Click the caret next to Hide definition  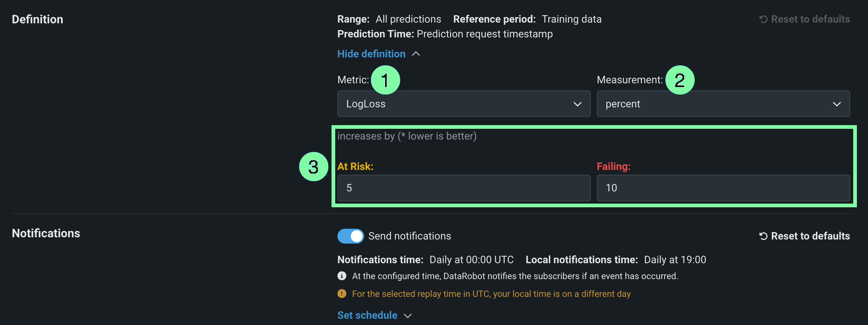pos(416,54)
